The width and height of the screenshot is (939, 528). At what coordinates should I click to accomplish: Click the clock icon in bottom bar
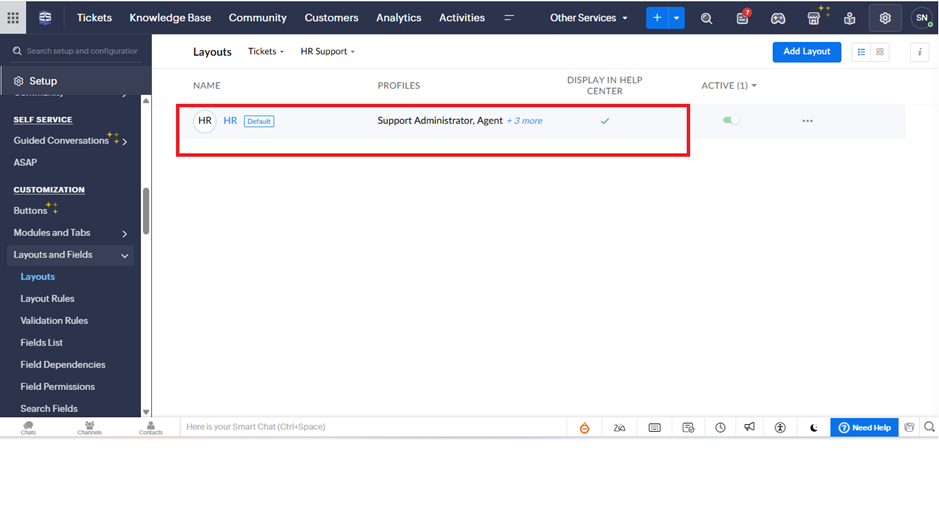[720, 428]
